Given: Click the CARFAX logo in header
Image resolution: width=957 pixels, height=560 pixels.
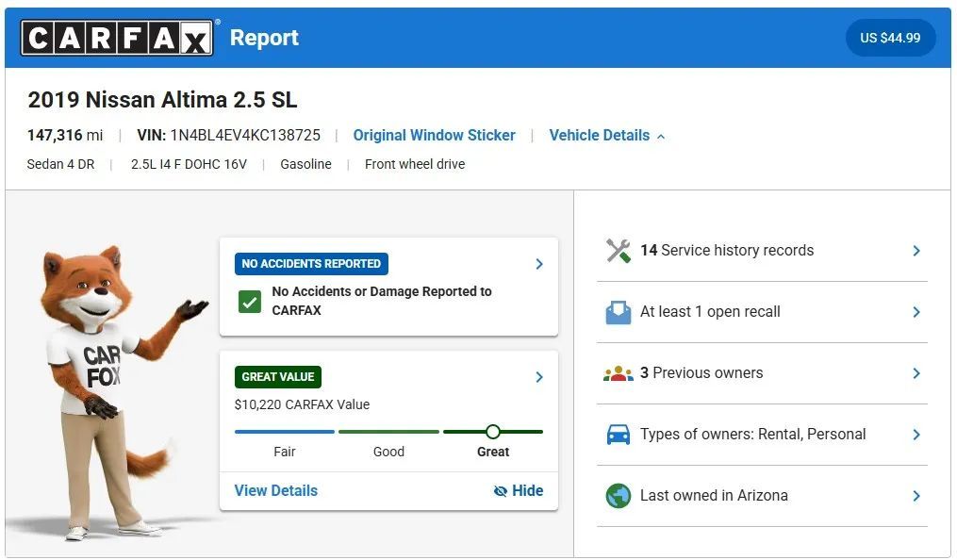Looking at the screenshot, I should pyautogui.click(x=118, y=38).
